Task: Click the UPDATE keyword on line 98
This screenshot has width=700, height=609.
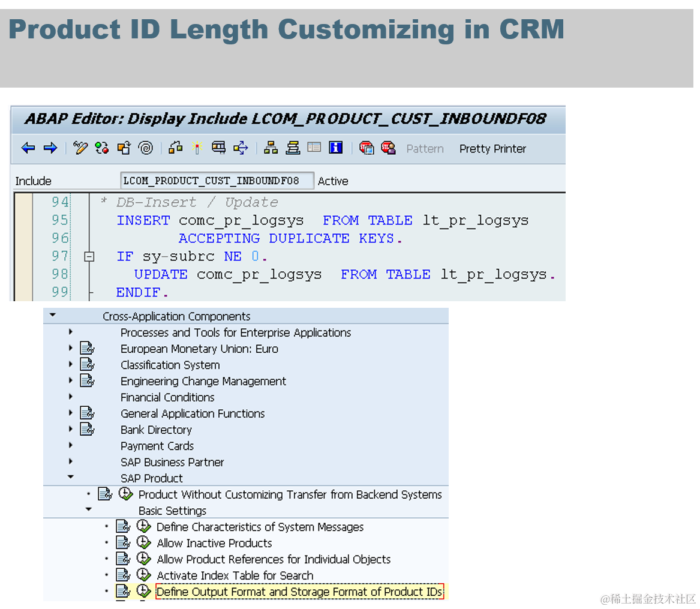Action: tap(161, 274)
